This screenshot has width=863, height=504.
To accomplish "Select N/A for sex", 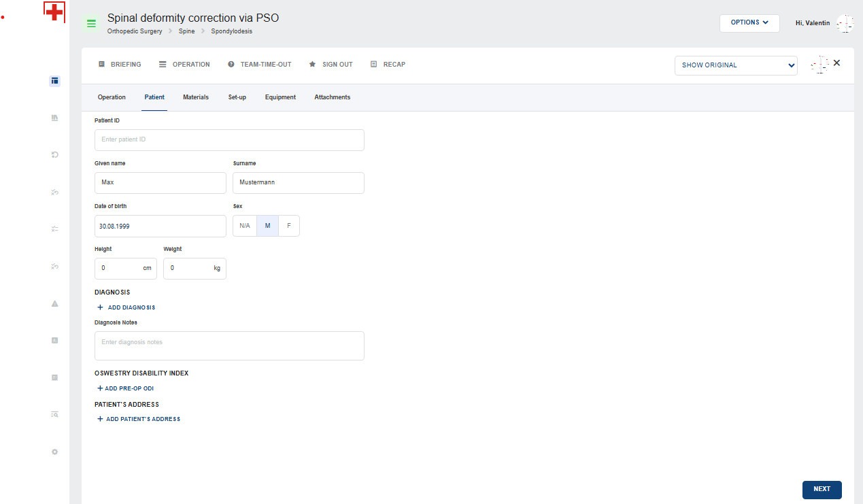I will pos(245,226).
